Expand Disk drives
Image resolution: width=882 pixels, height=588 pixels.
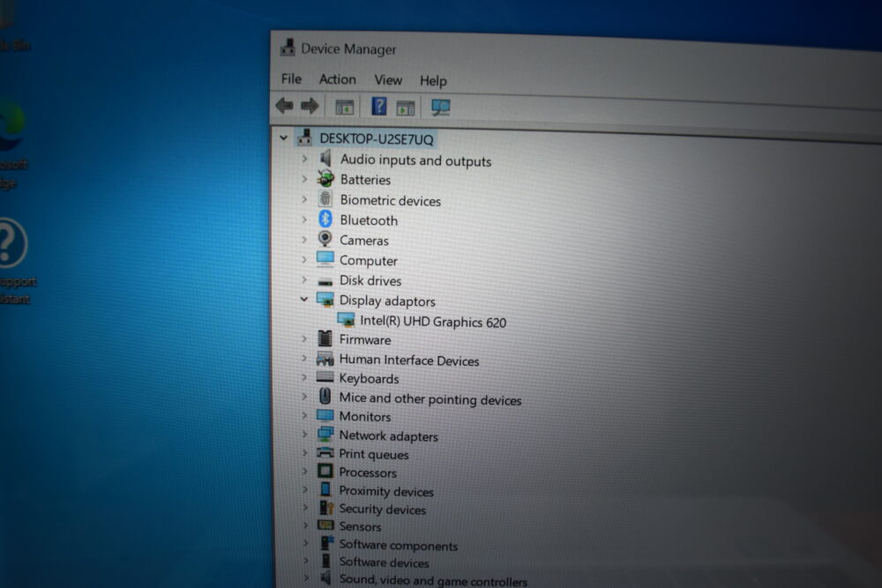(x=304, y=279)
